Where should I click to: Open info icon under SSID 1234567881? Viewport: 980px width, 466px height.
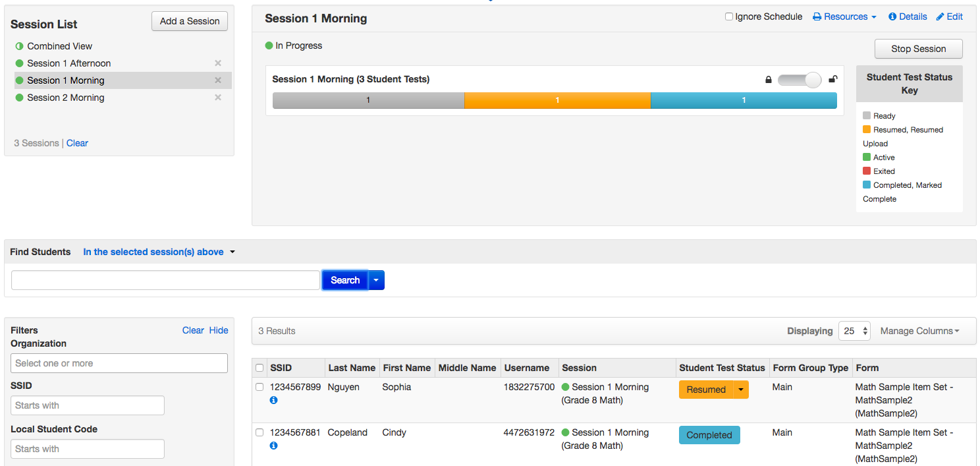(273, 446)
